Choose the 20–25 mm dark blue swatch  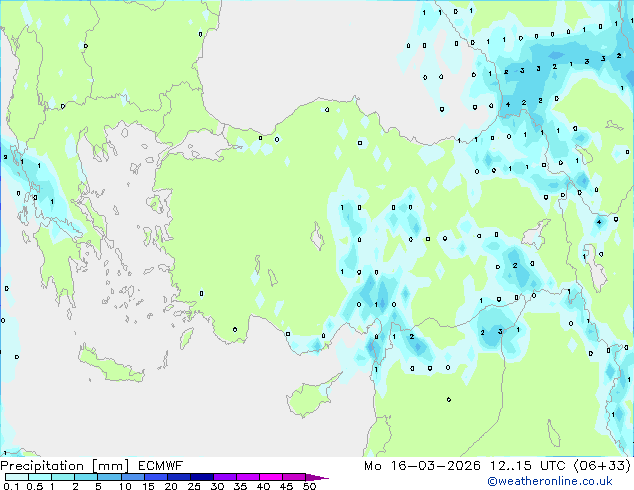(178, 477)
